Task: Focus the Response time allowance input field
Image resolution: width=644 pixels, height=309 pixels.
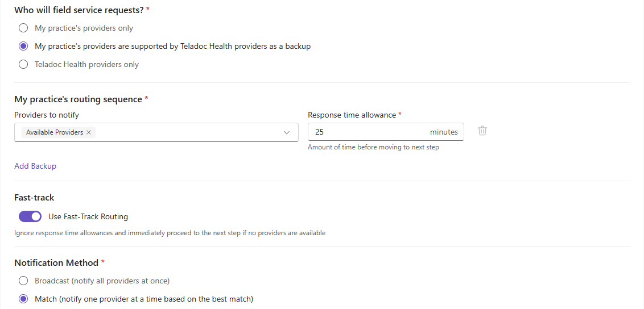Action: (386, 132)
